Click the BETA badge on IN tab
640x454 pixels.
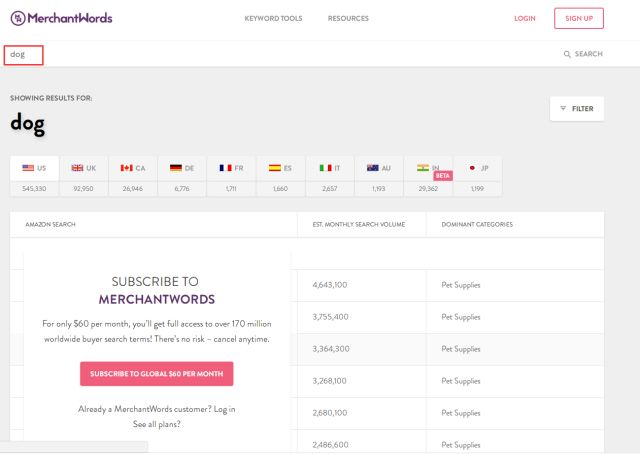tap(443, 176)
